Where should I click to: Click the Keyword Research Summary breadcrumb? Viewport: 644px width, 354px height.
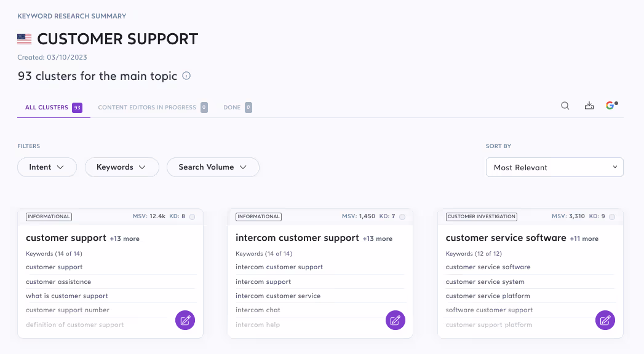(71, 16)
